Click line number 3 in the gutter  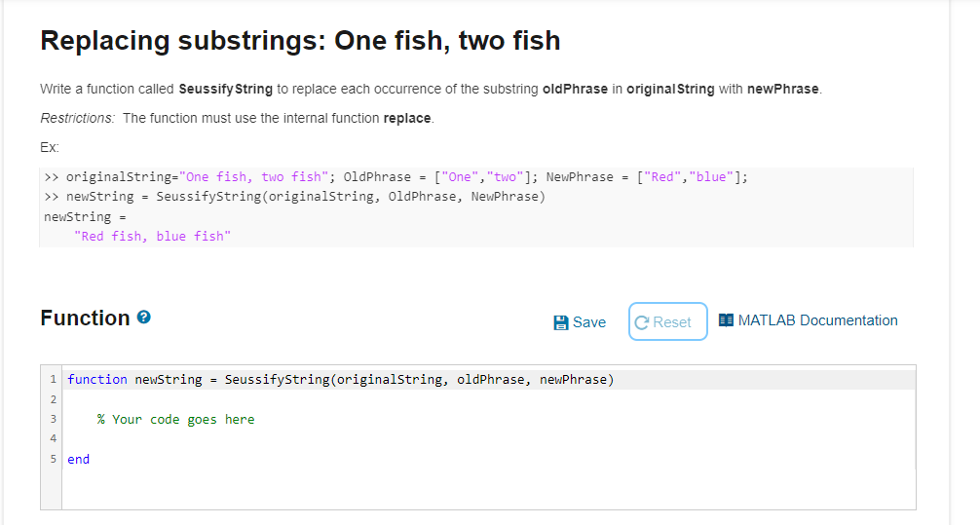54,420
